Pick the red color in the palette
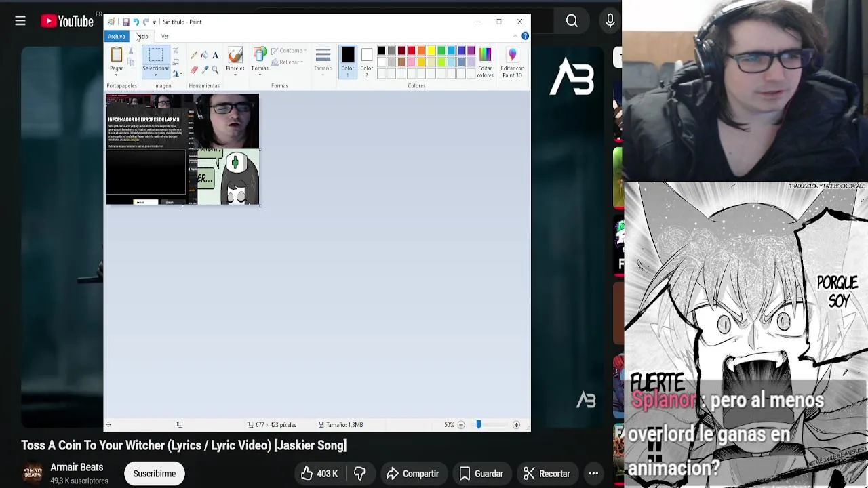868x488 pixels. click(411, 51)
